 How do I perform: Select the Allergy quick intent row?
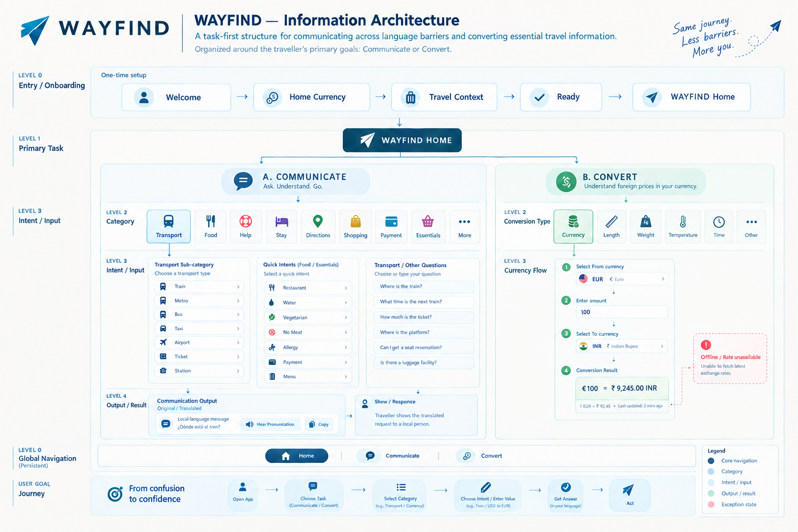tap(308, 348)
